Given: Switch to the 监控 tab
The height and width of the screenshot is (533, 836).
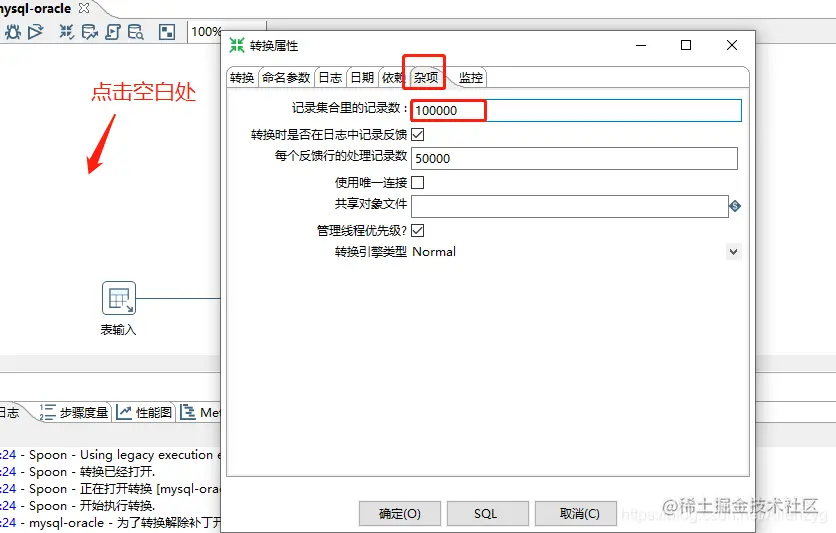Looking at the screenshot, I should [x=471, y=78].
